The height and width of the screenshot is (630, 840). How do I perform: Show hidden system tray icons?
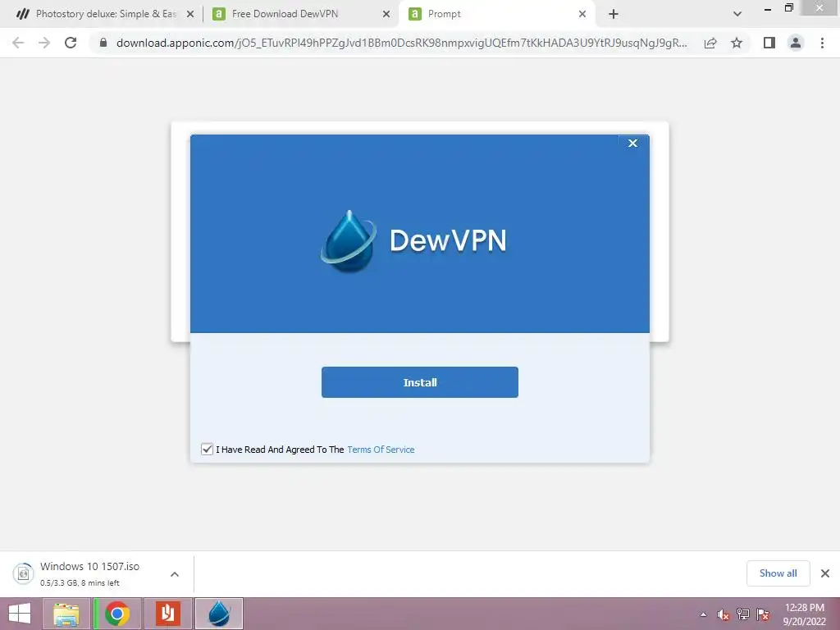click(x=703, y=614)
